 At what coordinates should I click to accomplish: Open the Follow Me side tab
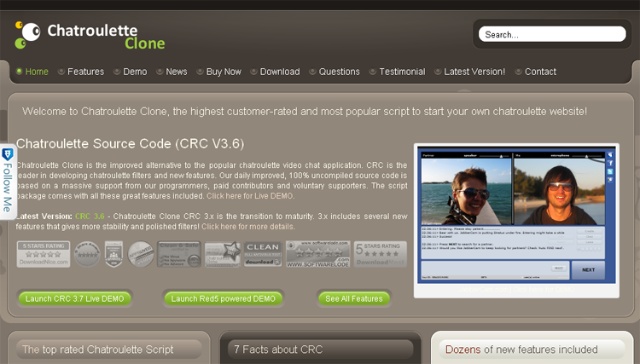8,182
